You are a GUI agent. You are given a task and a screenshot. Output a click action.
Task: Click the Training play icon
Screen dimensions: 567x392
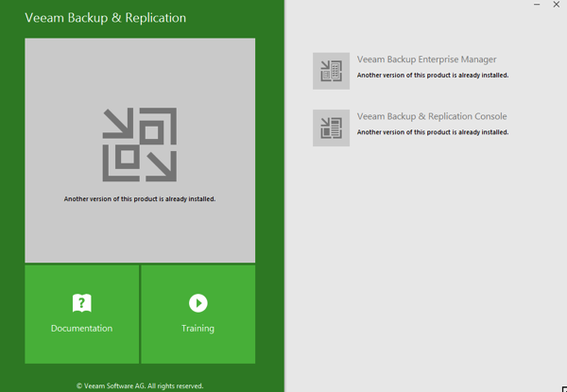click(198, 303)
